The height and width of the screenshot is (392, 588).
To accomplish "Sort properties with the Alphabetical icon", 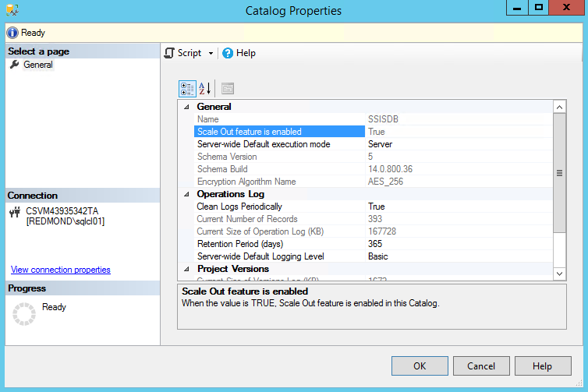I will point(205,88).
